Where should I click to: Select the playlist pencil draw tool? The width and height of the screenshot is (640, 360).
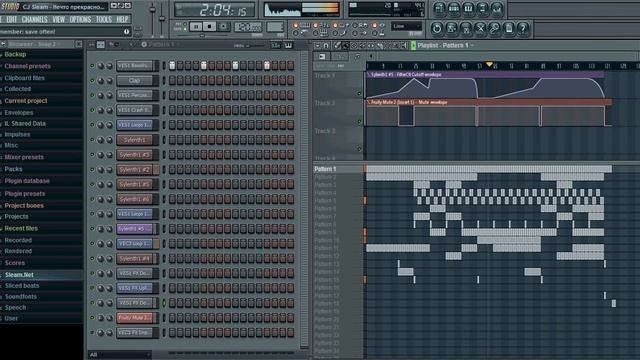(x=337, y=45)
